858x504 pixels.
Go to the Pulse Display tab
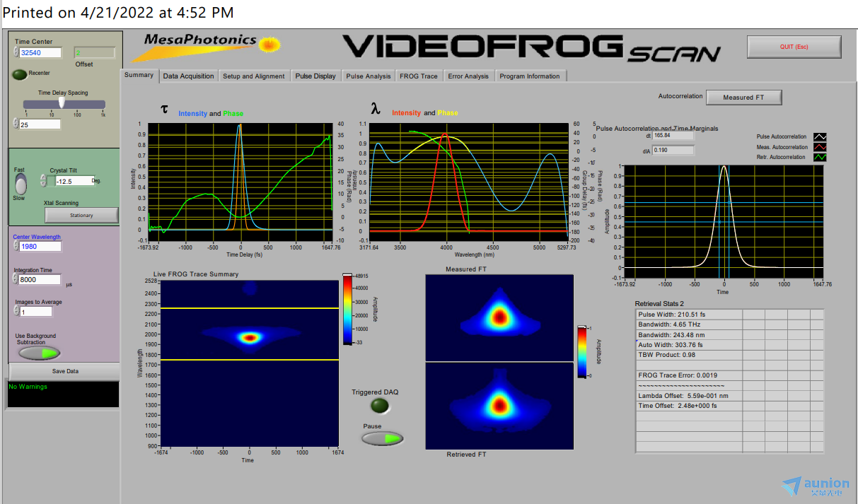(x=315, y=76)
